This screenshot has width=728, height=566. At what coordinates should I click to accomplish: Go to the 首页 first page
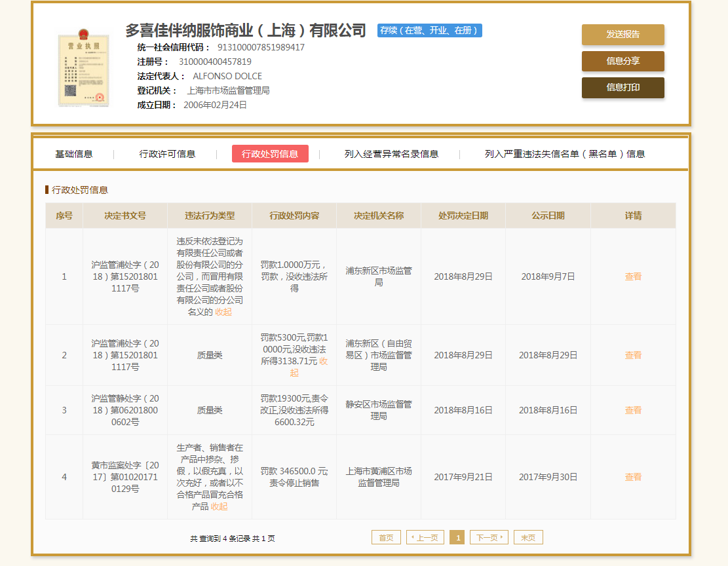pyautogui.click(x=386, y=538)
